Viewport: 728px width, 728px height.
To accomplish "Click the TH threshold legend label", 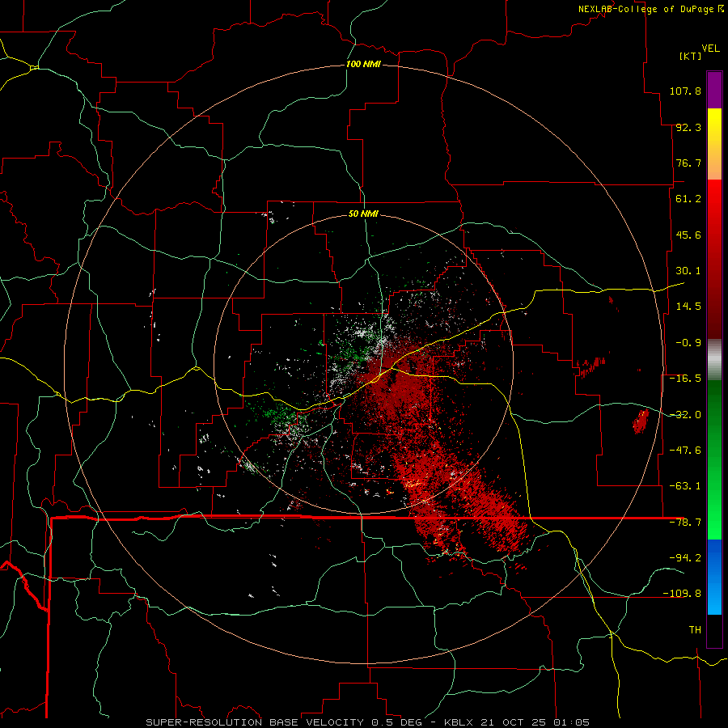I will 695,629.
